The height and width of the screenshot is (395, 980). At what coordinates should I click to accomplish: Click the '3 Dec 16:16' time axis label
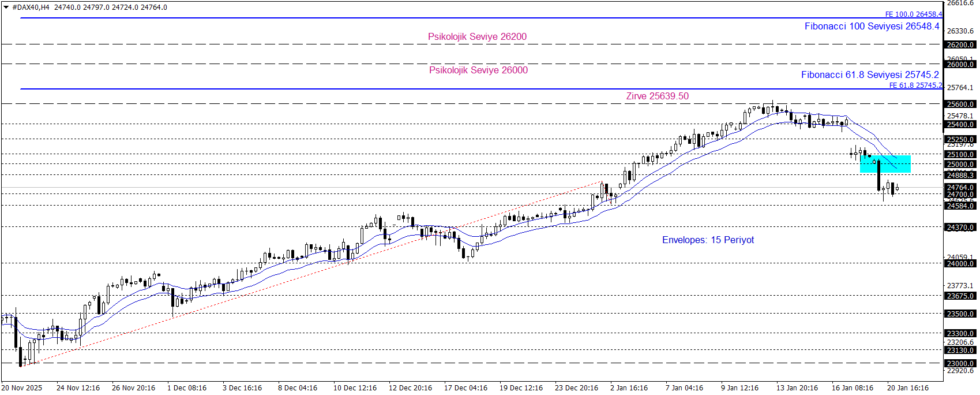242,387
